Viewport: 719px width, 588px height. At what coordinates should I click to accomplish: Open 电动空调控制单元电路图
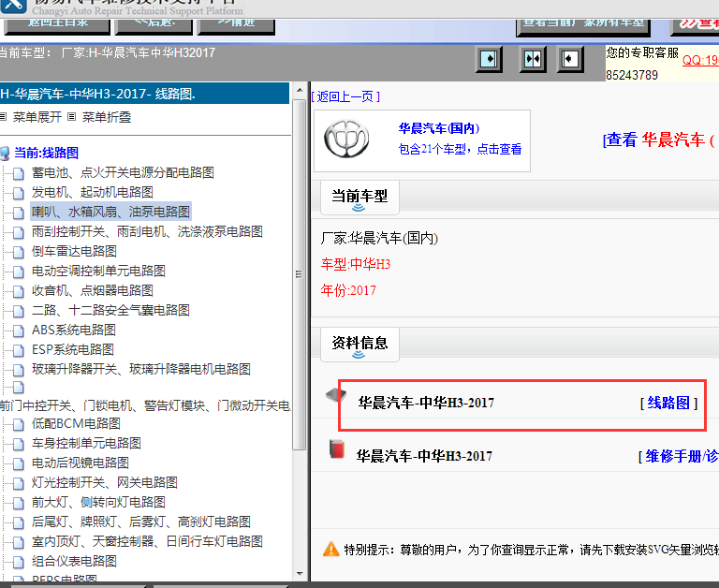tap(98, 271)
